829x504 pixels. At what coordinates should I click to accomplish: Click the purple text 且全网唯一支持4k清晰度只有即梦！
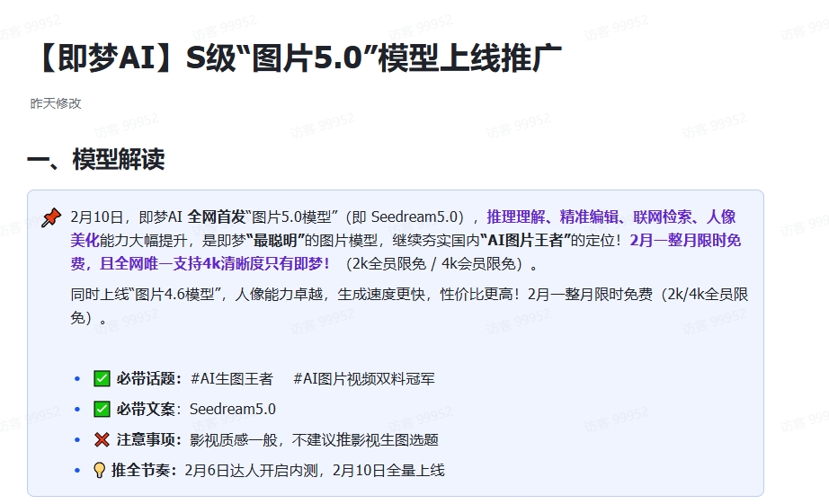click(215, 263)
